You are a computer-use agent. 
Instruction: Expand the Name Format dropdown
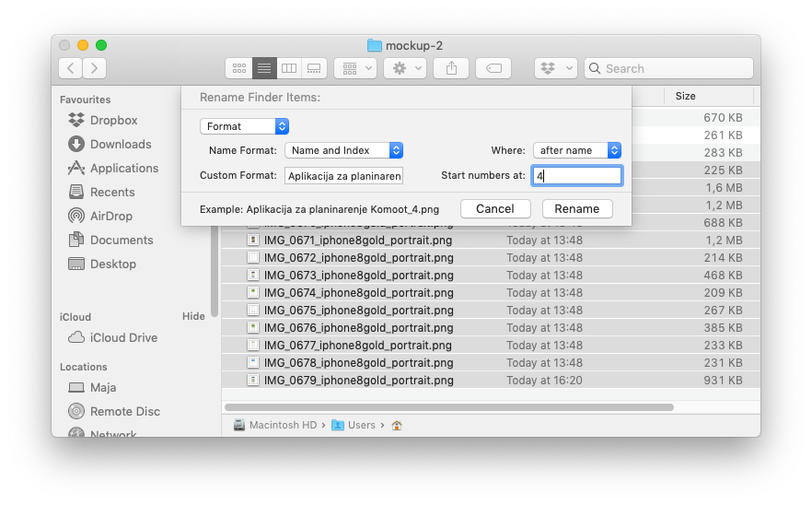pos(343,150)
